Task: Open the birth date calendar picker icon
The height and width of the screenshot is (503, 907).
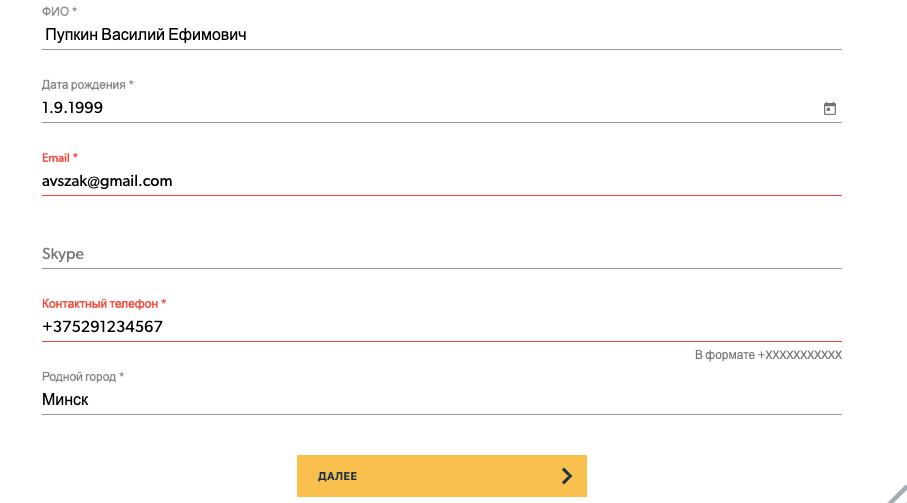Action: click(829, 108)
